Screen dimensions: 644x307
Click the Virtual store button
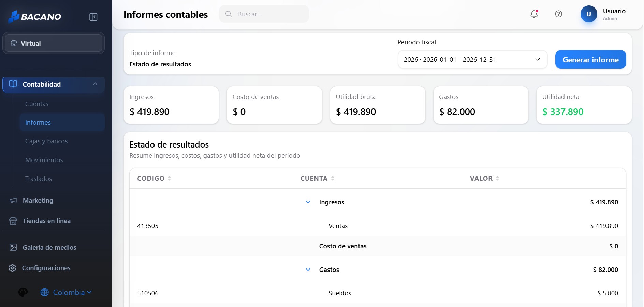pos(54,43)
